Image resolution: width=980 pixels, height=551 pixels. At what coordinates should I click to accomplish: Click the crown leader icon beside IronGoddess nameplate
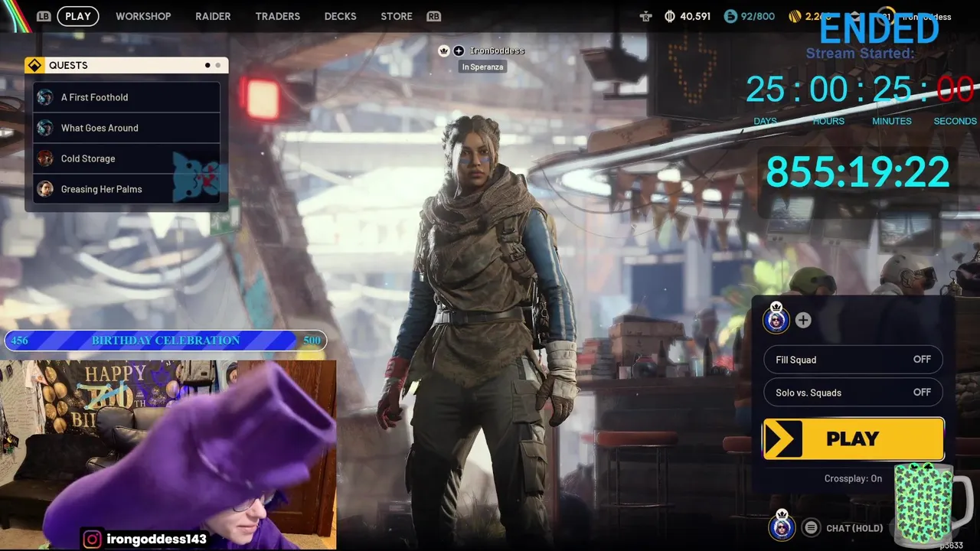coord(443,51)
